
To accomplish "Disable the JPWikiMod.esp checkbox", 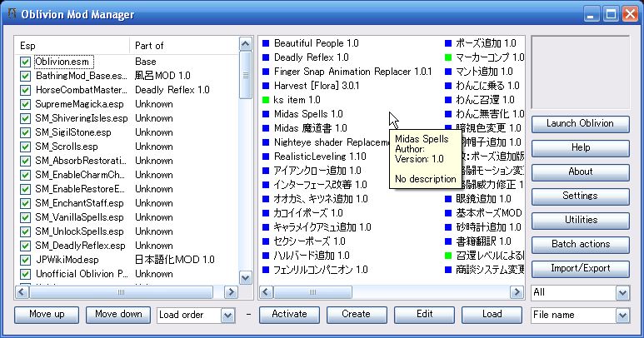I will 25,260.
